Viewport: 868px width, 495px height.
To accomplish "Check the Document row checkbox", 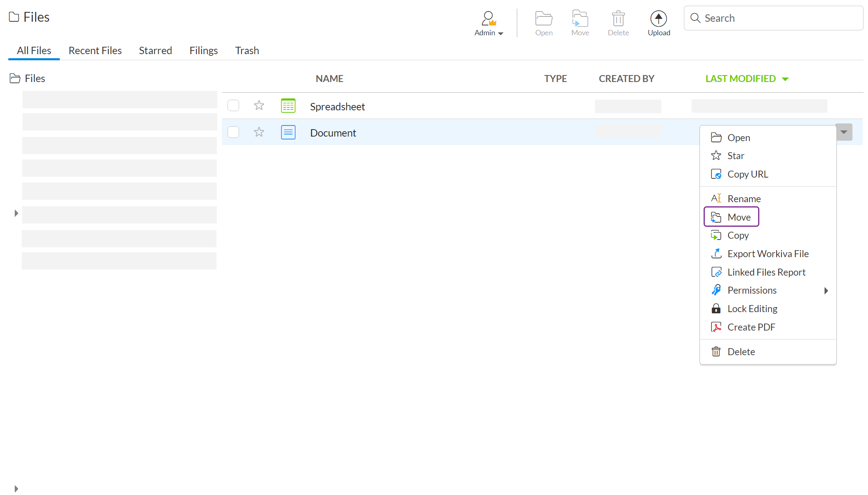I will (x=233, y=132).
